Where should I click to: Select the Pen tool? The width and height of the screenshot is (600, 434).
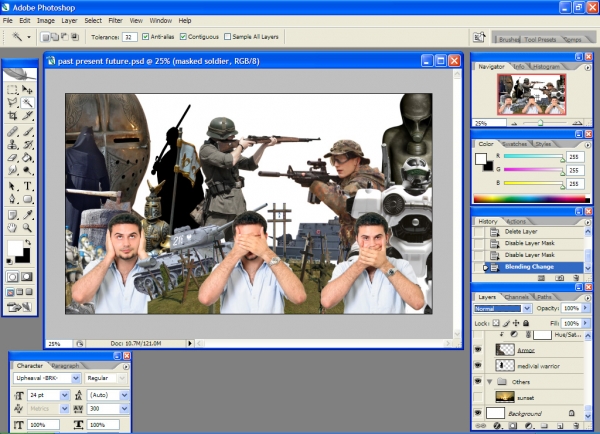pos(13,199)
